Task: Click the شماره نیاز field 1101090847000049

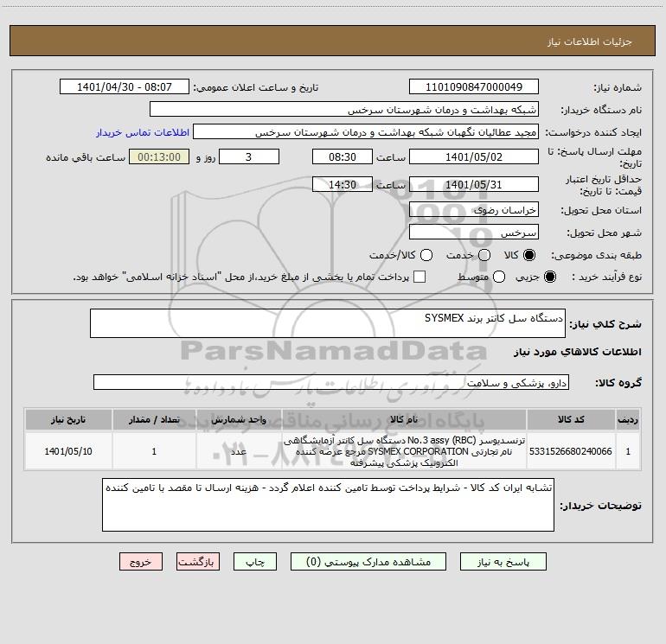Action: [x=474, y=86]
